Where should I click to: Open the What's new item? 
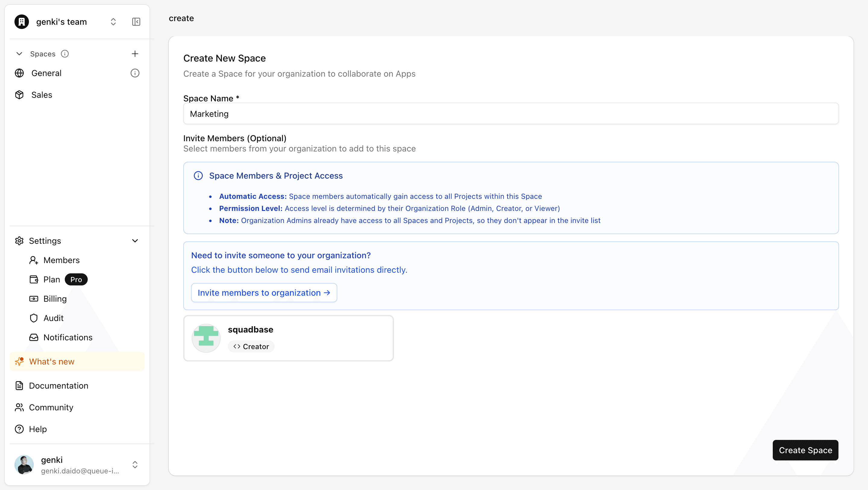point(52,361)
